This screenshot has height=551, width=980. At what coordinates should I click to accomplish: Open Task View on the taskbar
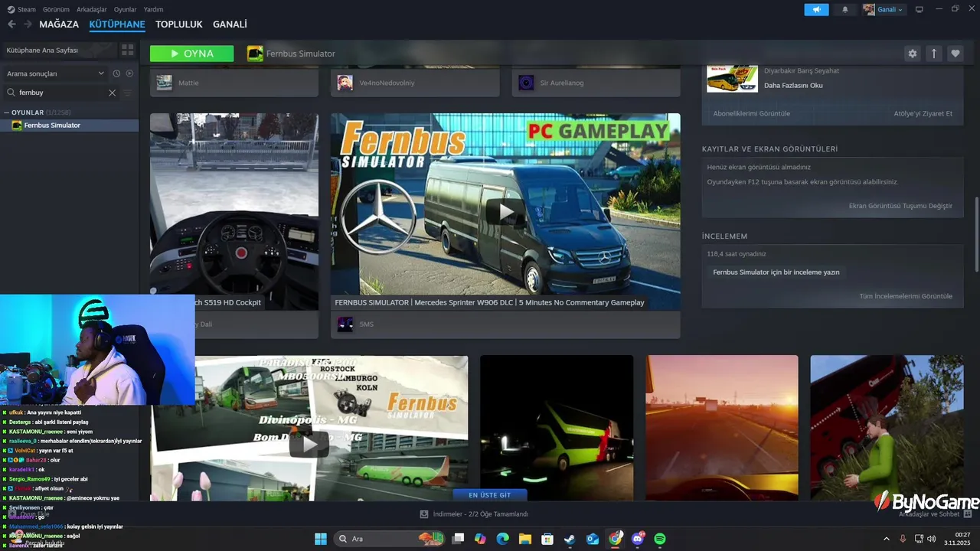pyautogui.click(x=458, y=539)
